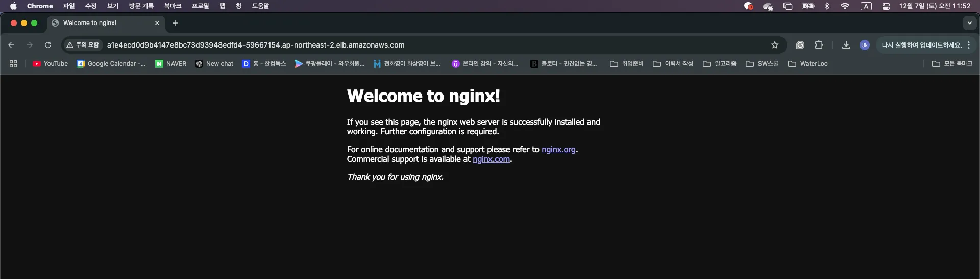The height and width of the screenshot is (279, 980).
Task: Open the 온라인 강의 bookmark
Action: tap(485, 64)
